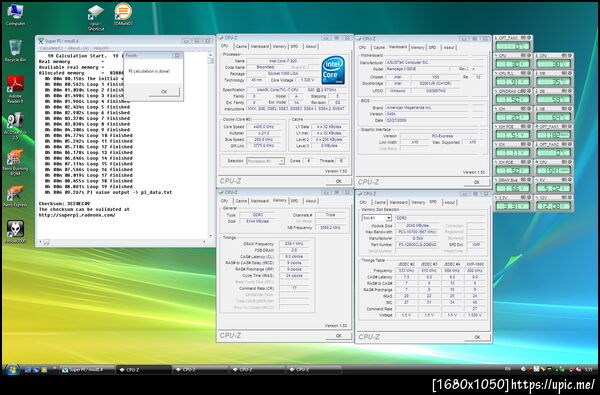The image size is (600, 395).
Task: Click the 'Loop 19 finished' line
Action: click(x=89, y=187)
